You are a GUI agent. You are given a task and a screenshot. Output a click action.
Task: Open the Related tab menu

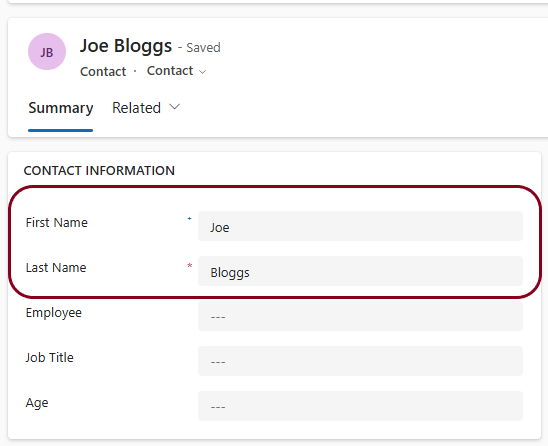[x=146, y=107]
